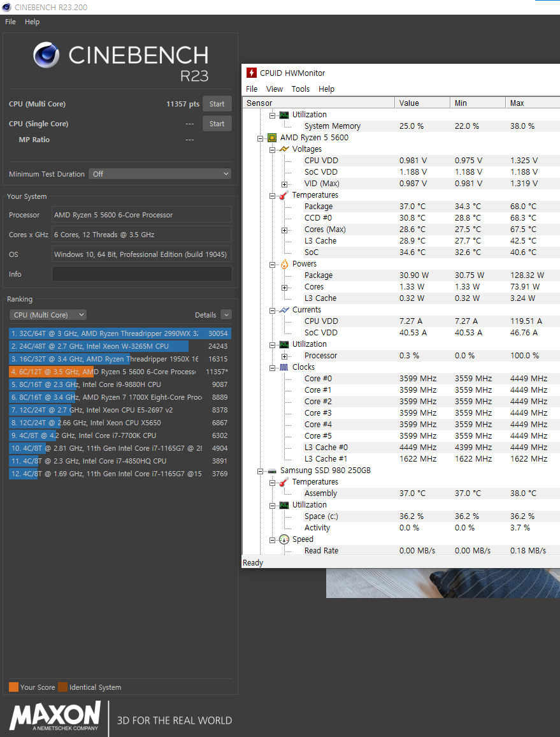Expand the Cores (Max) temperature row
Image resolution: width=560 pixels, height=737 pixels.
pos(284,230)
